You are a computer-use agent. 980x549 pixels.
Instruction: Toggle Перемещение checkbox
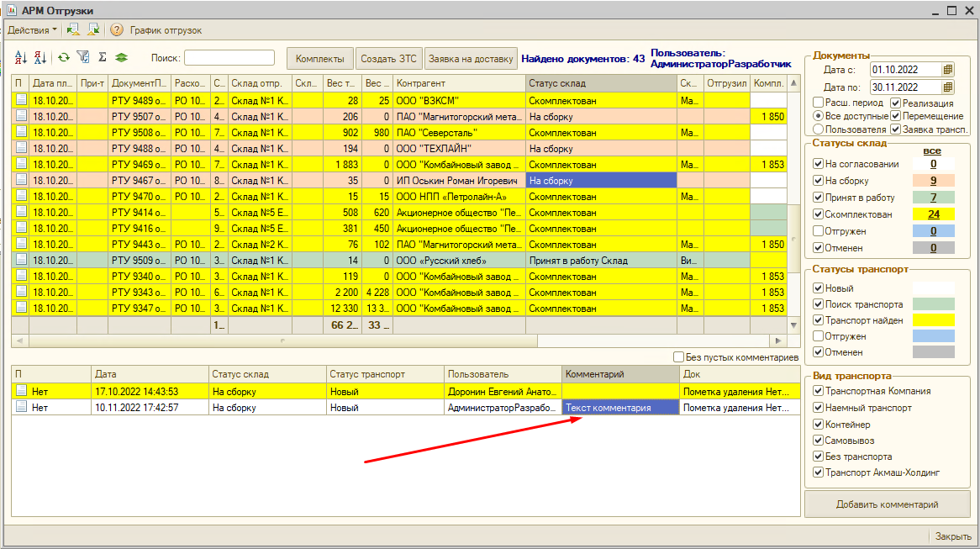click(x=895, y=116)
